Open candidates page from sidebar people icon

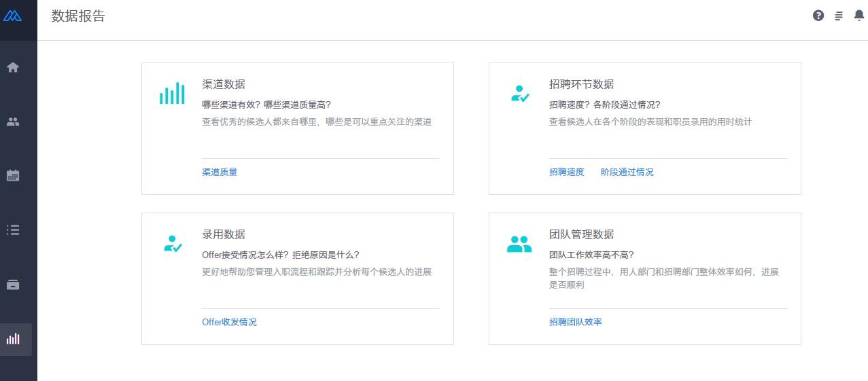click(x=13, y=122)
